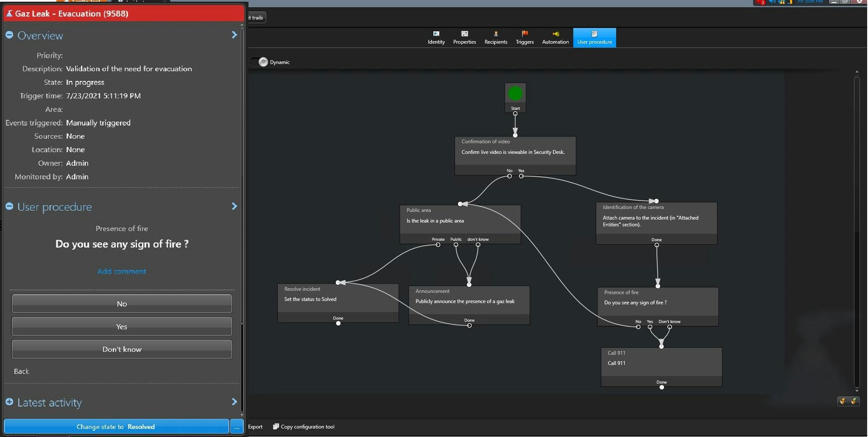Answer Yes to the fire question
Viewport: 868px width, 437px height.
(122, 326)
